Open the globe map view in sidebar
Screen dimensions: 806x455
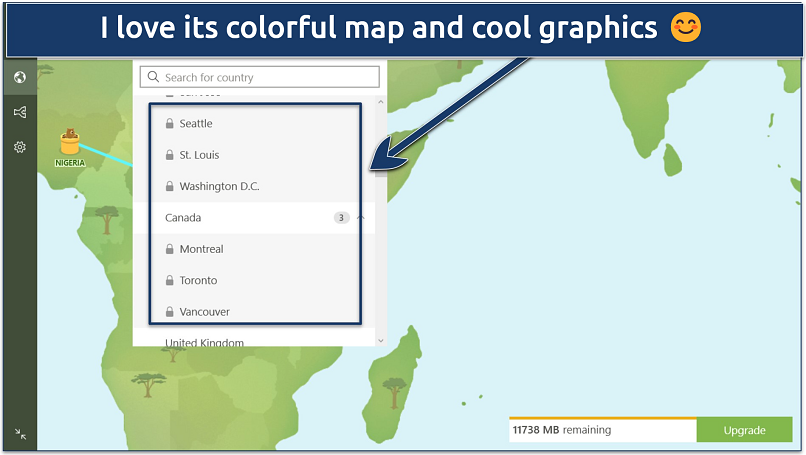19,78
